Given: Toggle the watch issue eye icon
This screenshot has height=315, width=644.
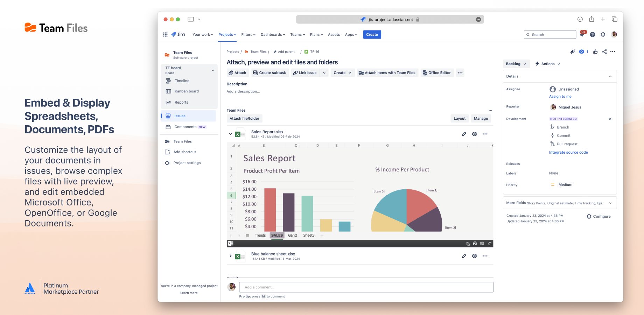Looking at the screenshot, I should [582, 52].
